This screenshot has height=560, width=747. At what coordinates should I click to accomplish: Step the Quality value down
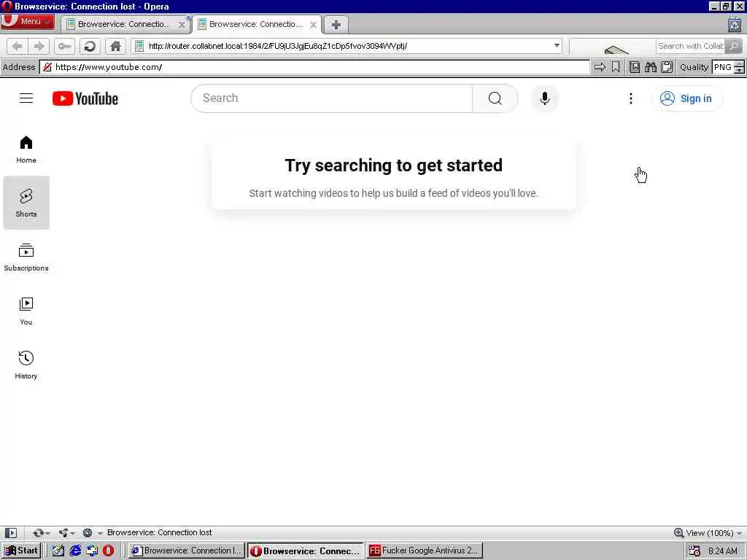(x=739, y=71)
